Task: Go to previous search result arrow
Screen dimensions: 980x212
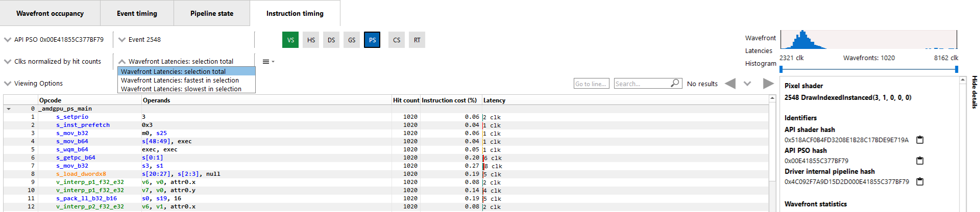Action: pyautogui.click(x=730, y=84)
